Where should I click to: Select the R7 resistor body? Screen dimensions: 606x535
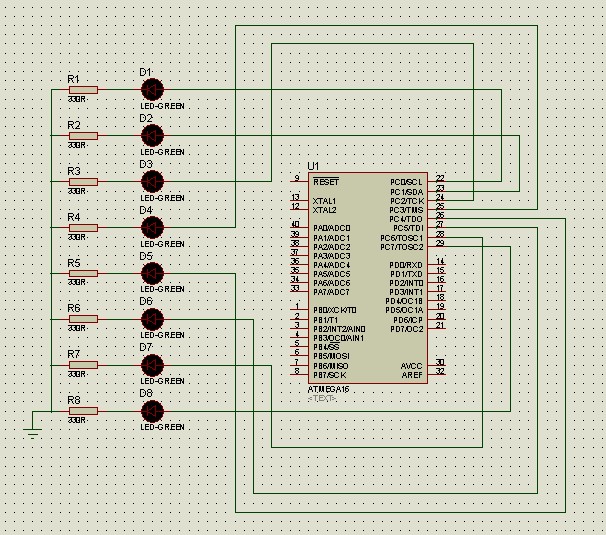[x=83, y=365]
